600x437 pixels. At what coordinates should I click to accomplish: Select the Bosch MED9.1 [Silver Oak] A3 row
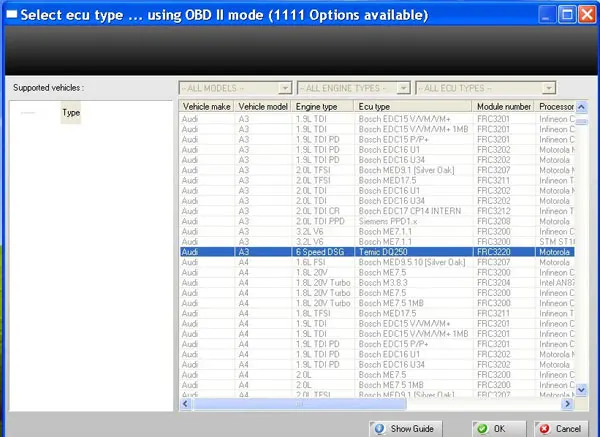(x=377, y=170)
